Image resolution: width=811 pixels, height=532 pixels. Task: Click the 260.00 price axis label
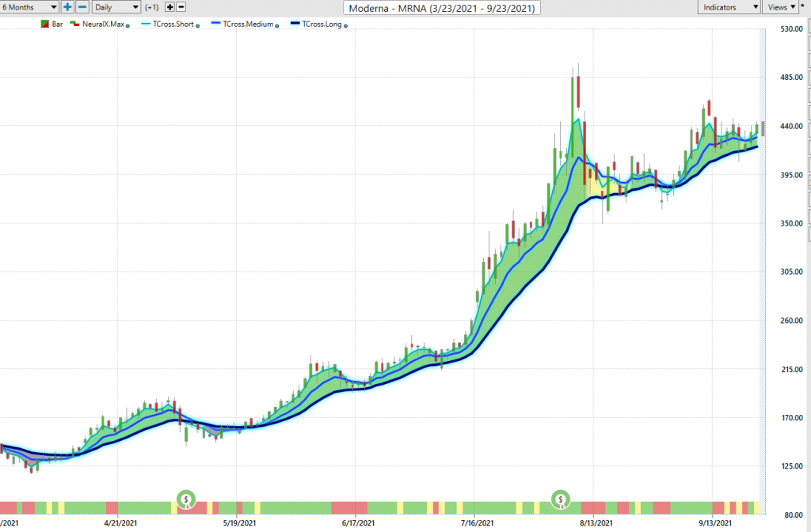(x=791, y=321)
